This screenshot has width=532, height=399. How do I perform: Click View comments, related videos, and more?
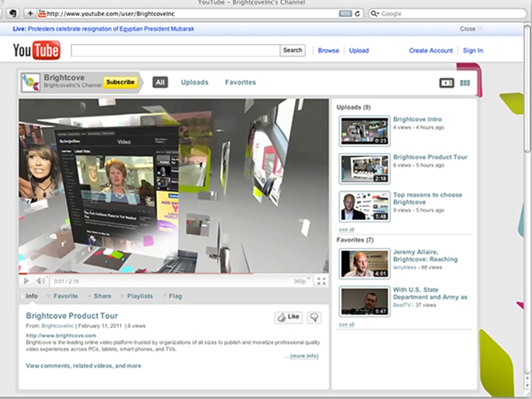tap(84, 366)
